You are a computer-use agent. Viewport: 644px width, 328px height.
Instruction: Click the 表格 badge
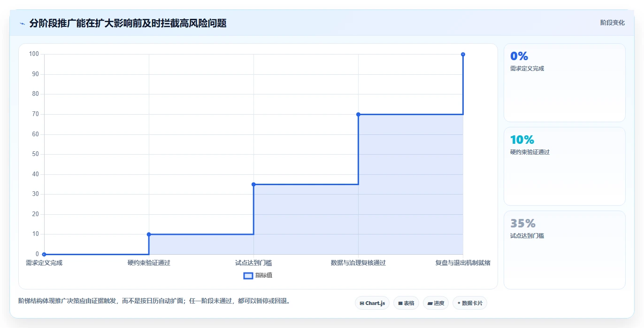[x=406, y=303]
